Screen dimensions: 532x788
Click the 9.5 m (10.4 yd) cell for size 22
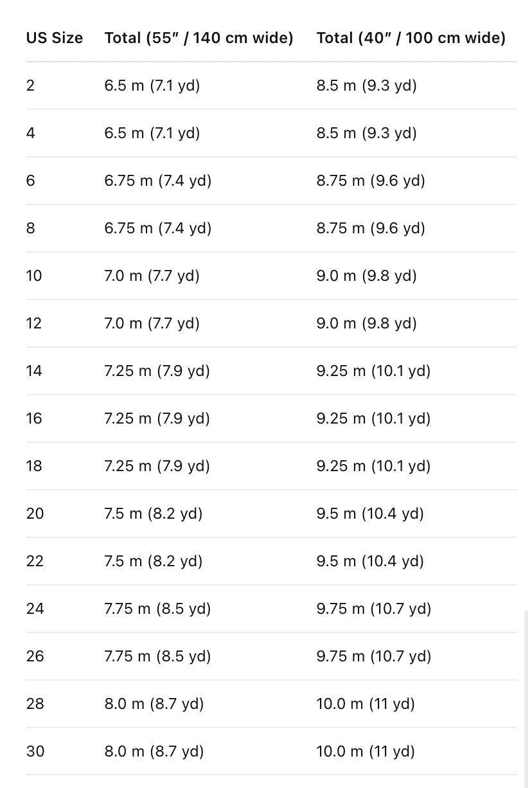(x=370, y=561)
